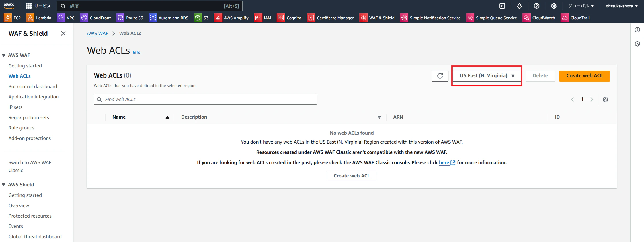Screen dimensions: 644x242
Task: Open Simple Notification Service shortcut
Action: (430, 18)
